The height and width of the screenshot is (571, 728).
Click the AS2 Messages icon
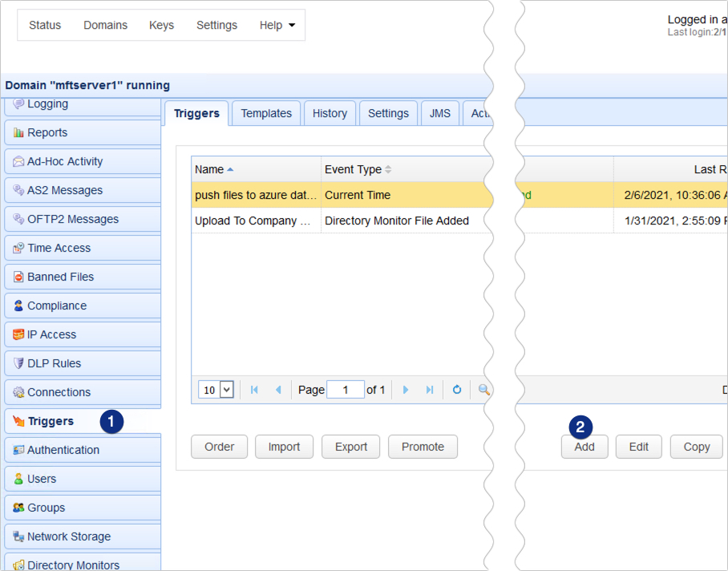(x=18, y=190)
